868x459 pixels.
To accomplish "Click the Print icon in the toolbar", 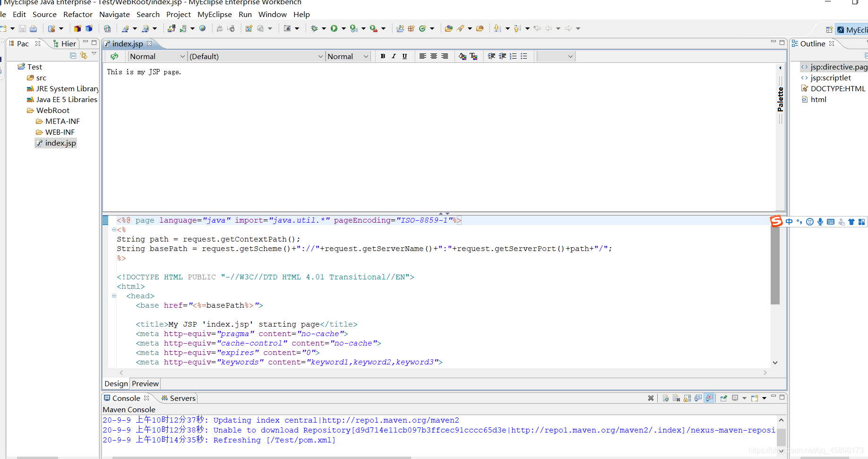I will coord(33,28).
